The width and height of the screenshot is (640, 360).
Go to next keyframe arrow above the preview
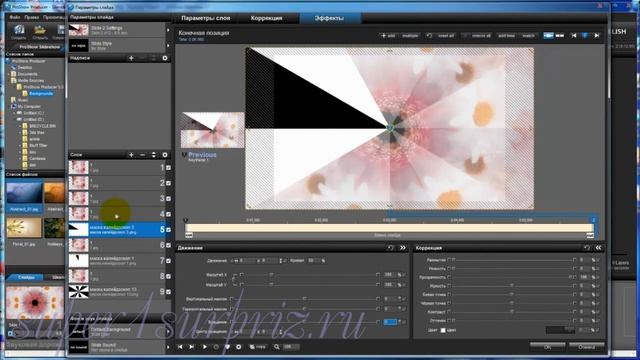pos(596,36)
